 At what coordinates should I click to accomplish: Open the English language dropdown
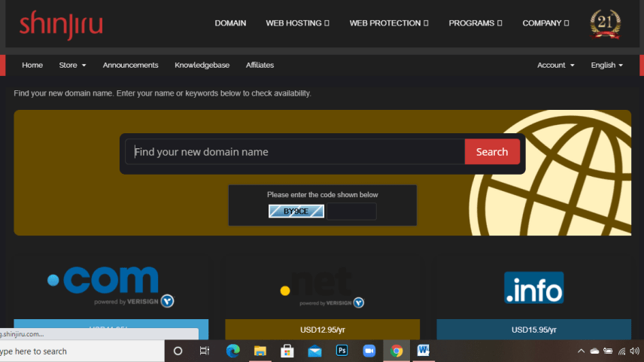606,65
